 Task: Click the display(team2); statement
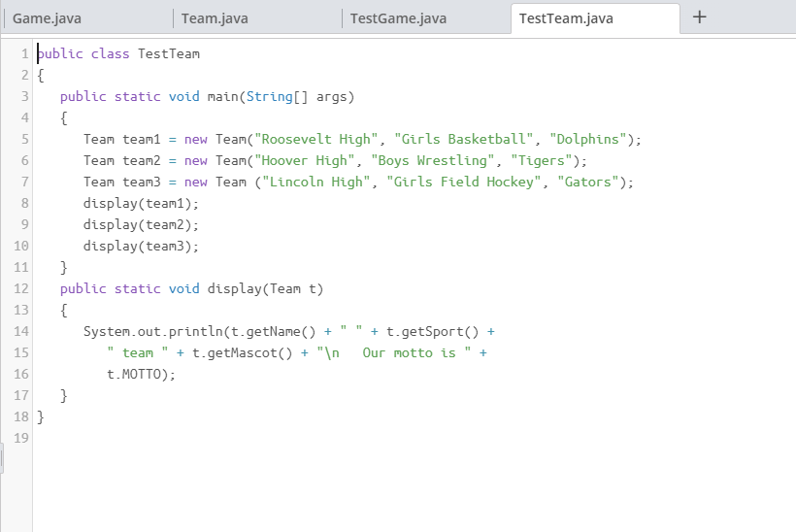(141, 224)
